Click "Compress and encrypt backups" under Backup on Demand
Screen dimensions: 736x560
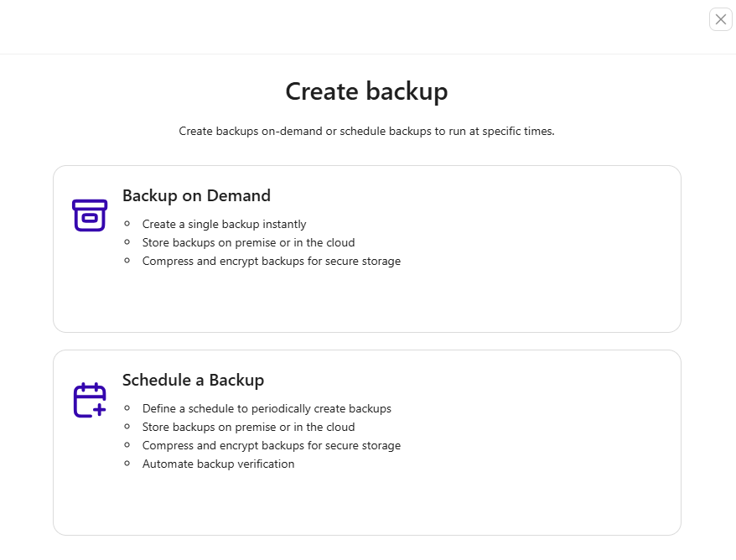(x=271, y=261)
